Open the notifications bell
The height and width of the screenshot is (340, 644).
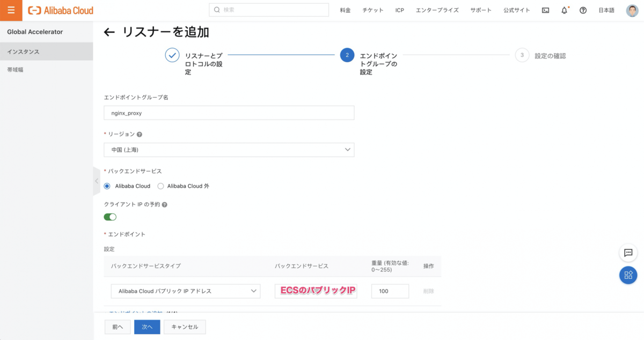point(564,10)
